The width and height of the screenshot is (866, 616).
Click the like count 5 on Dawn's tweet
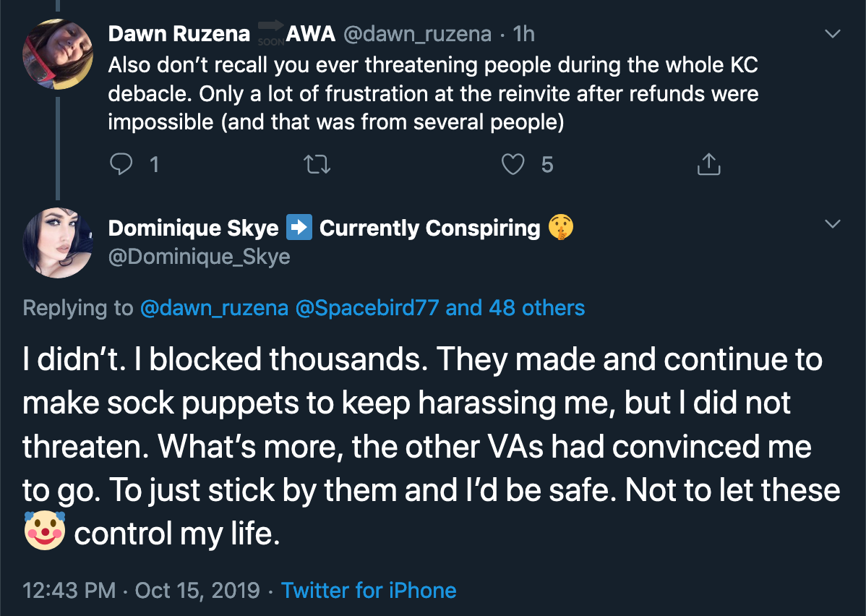point(546,165)
